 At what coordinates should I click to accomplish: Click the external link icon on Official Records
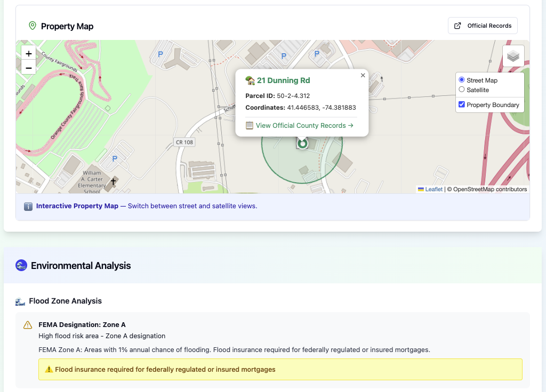coord(457,25)
